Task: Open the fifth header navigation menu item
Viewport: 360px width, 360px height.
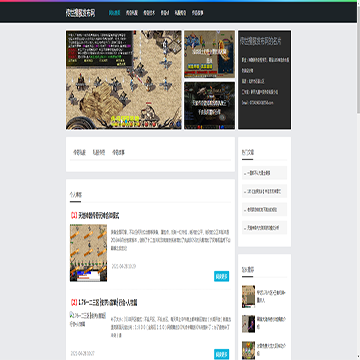Action: tap(180, 13)
